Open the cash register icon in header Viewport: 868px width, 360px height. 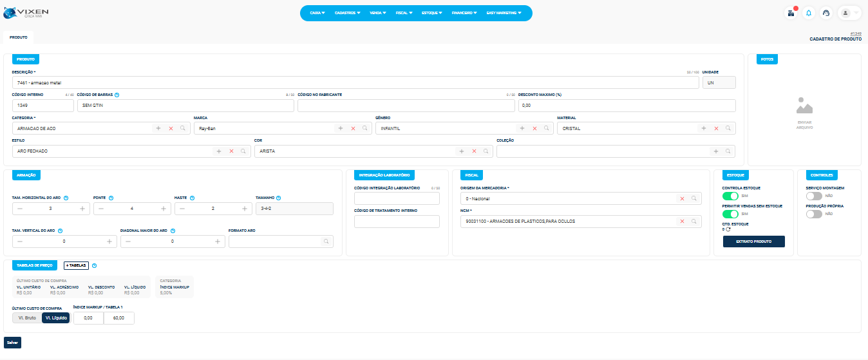pyautogui.click(x=790, y=13)
